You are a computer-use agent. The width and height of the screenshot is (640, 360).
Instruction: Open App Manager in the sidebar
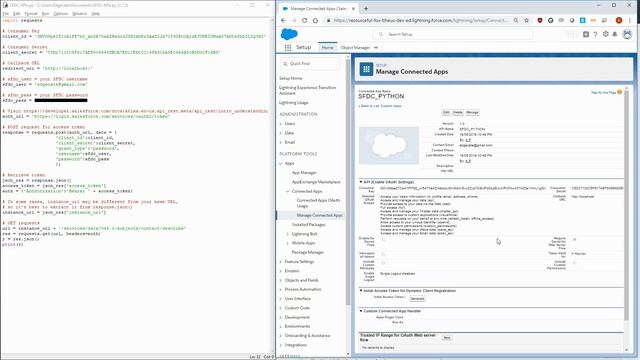304,173
